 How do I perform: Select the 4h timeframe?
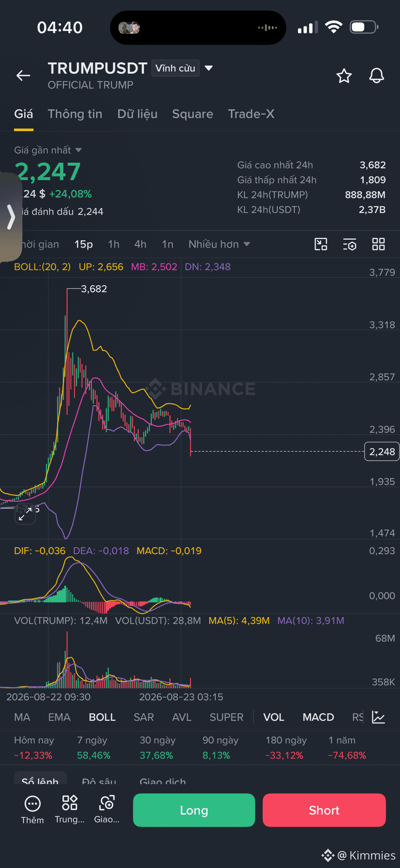coord(140,244)
